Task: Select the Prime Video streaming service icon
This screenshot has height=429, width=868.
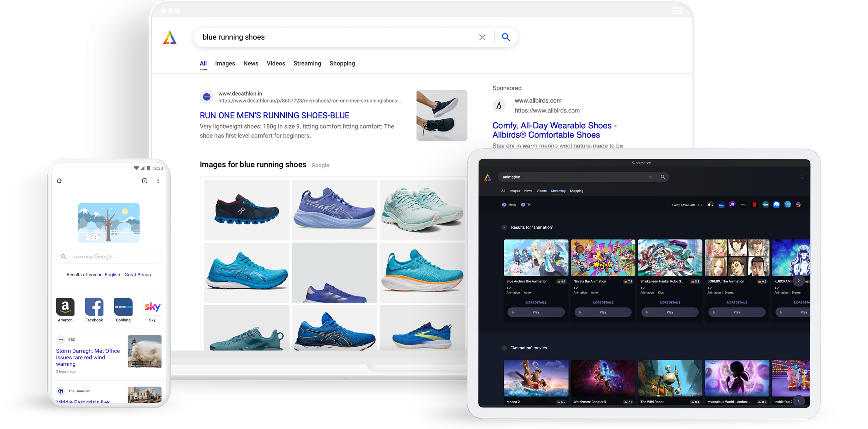Action: [788, 204]
